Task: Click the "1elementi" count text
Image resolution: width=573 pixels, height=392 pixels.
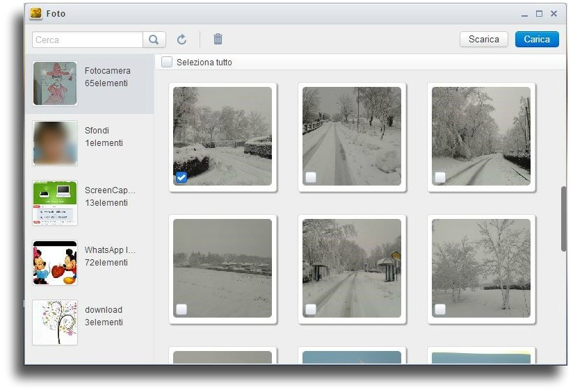Action: [104, 143]
